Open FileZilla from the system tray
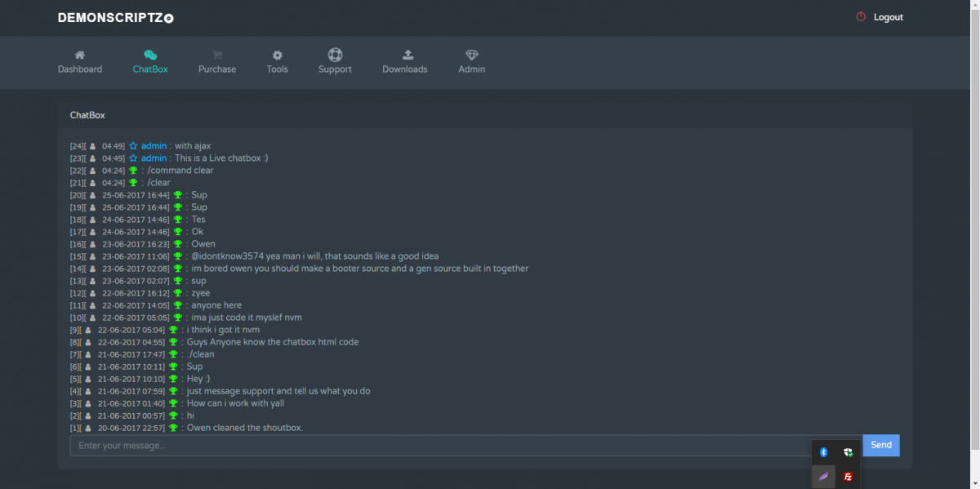This screenshot has width=980, height=489. pos(849,477)
